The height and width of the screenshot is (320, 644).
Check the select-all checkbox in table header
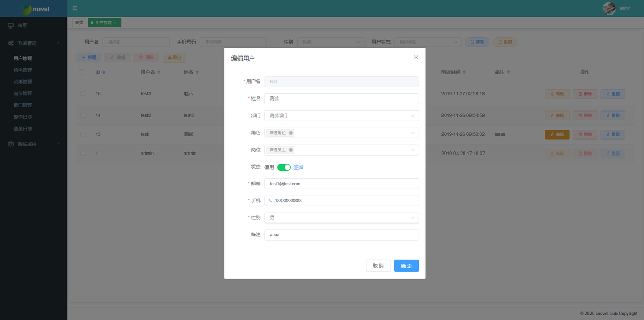pyautogui.click(x=82, y=72)
